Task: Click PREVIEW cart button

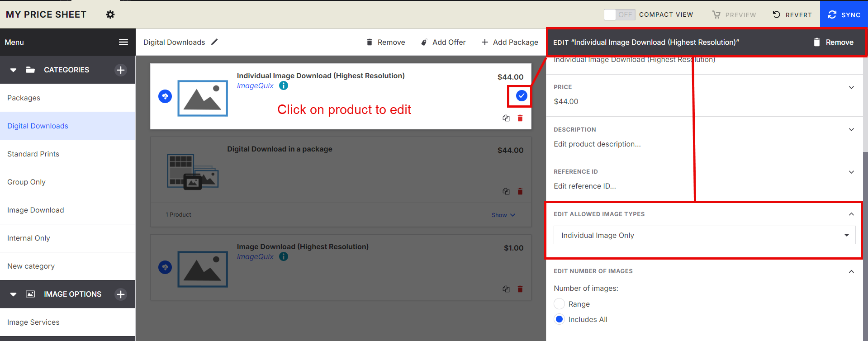Action: coord(734,14)
